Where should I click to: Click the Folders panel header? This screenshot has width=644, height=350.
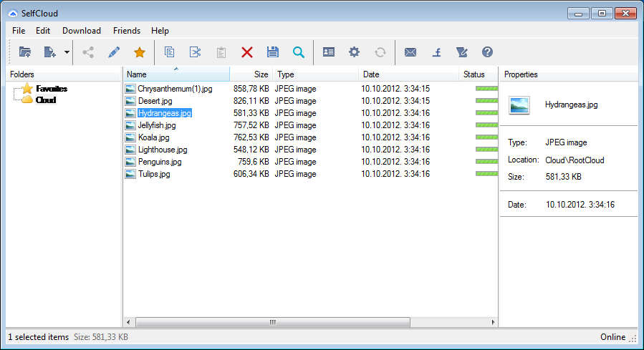pyautogui.click(x=64, y=74)
